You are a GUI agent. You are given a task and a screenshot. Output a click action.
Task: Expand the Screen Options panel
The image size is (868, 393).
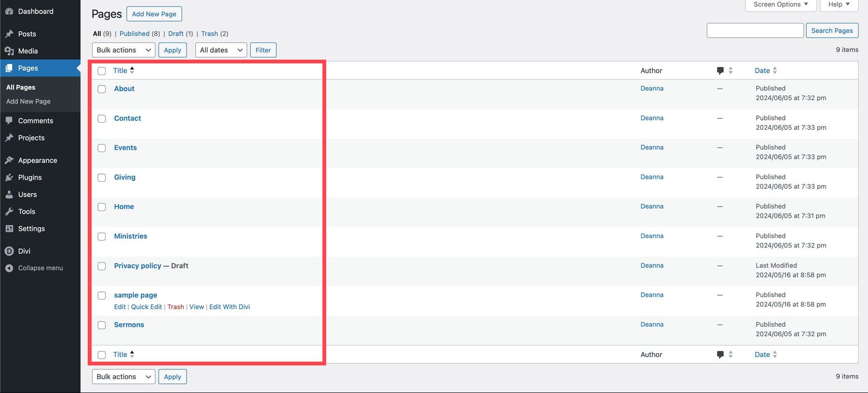tap(781, 5)
